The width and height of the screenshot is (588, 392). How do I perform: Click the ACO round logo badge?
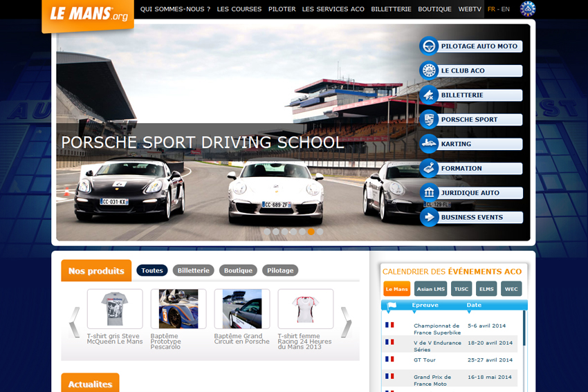point(528,9)
